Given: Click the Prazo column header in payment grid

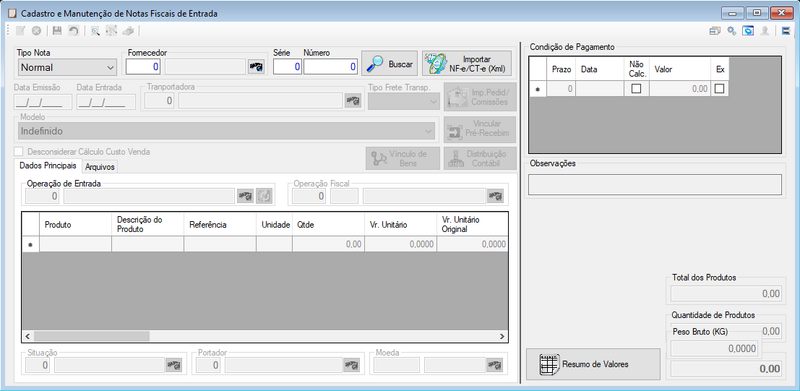Looking at the screenshot, I should pos(561,69).
